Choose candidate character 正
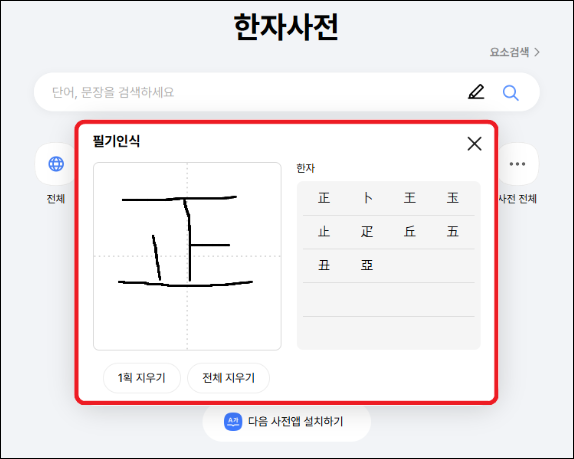Image resolution: width=574 pixels, height=459 pixels. click(x=324, y=198)
